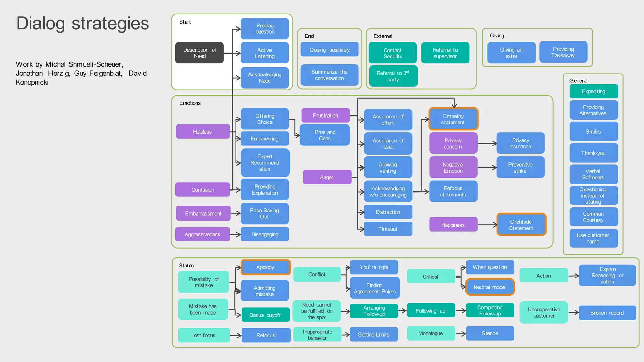Click the Empathy statement box
The image size is (644, 362).
tap(453, 119)
